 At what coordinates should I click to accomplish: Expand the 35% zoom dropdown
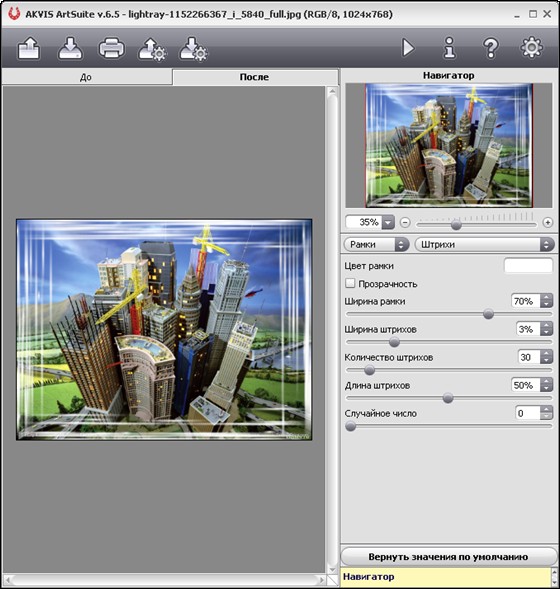click(388, 222)
